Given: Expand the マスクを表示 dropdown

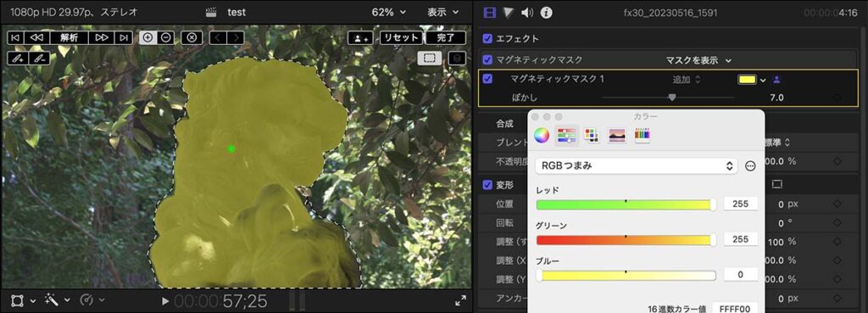Looking at the screenshot, I should pos(698,60).
